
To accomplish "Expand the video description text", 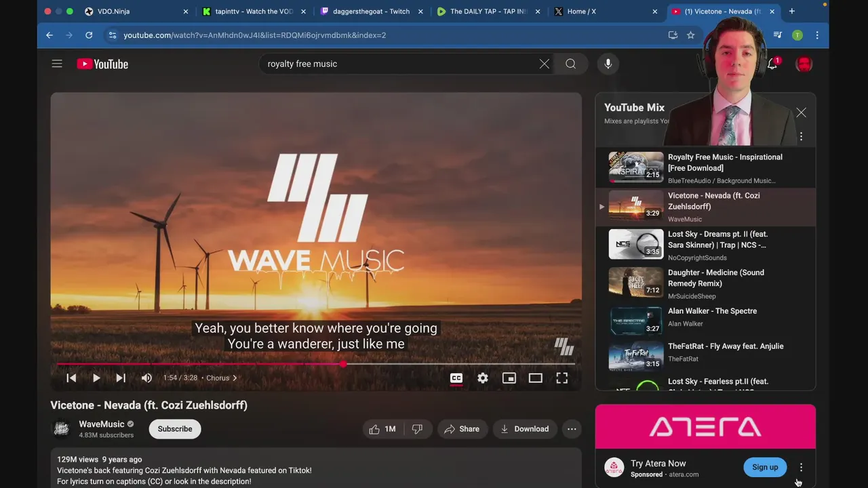I will [316, 470].
